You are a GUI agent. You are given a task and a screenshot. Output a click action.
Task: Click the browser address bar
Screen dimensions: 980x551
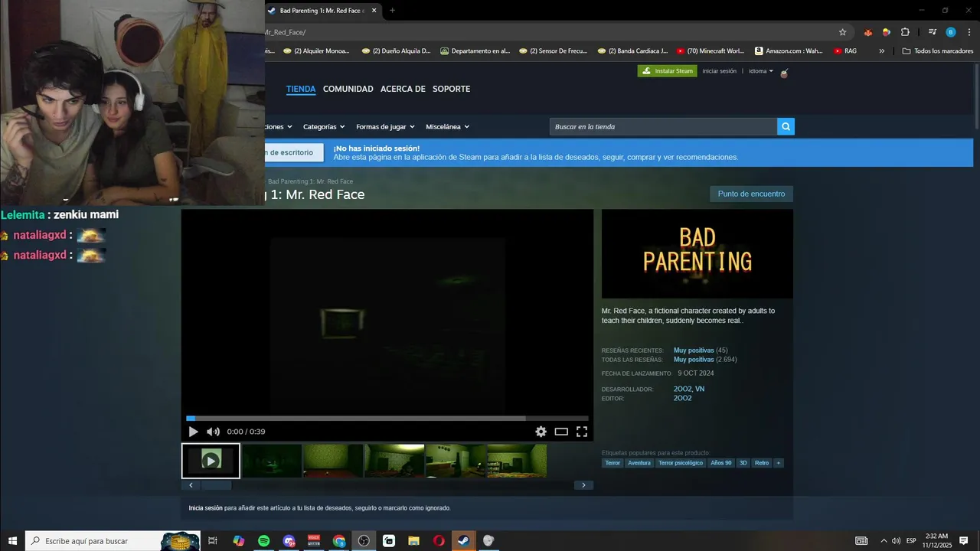547,32
